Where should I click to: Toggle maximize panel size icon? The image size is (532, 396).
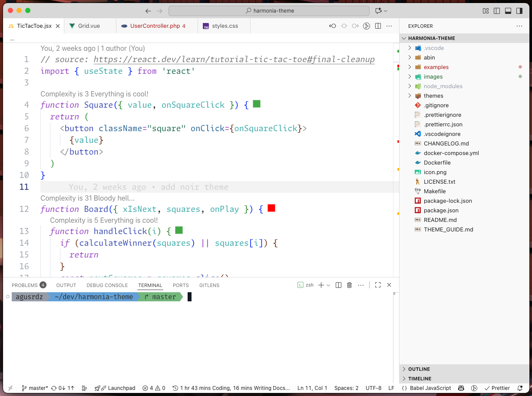click(x=377, y=285)
